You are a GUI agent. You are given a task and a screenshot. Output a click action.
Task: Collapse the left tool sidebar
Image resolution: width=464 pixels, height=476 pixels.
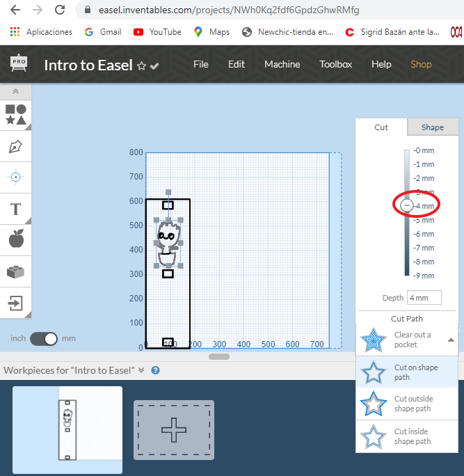pyautogui.click(x=16, y=91)
